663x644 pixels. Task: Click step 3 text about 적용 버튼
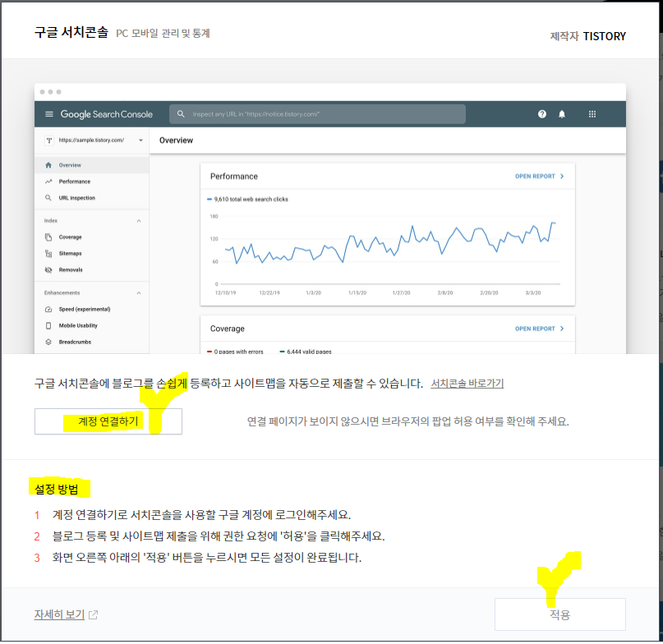coord(207,558)
